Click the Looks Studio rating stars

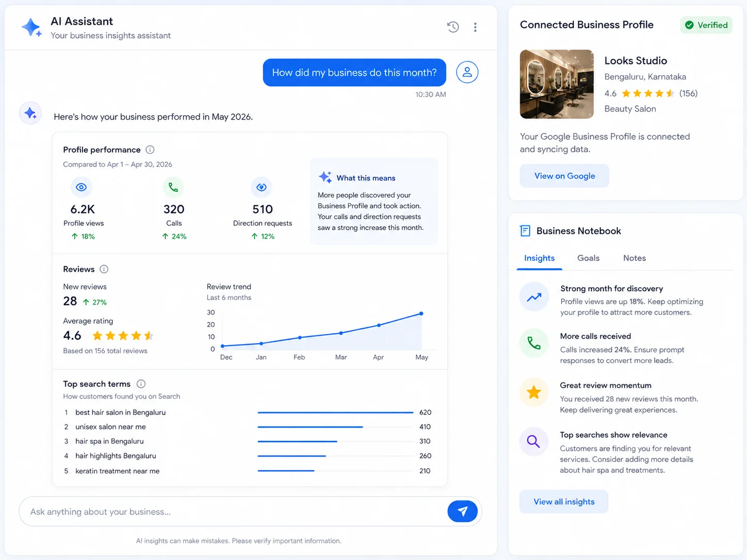[648, 93]
